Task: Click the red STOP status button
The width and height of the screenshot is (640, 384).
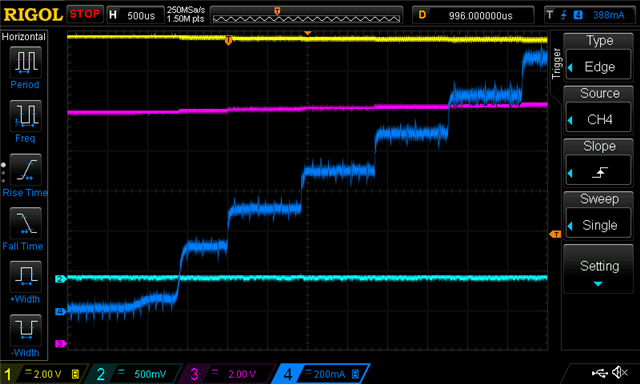Action: [85, 14]
